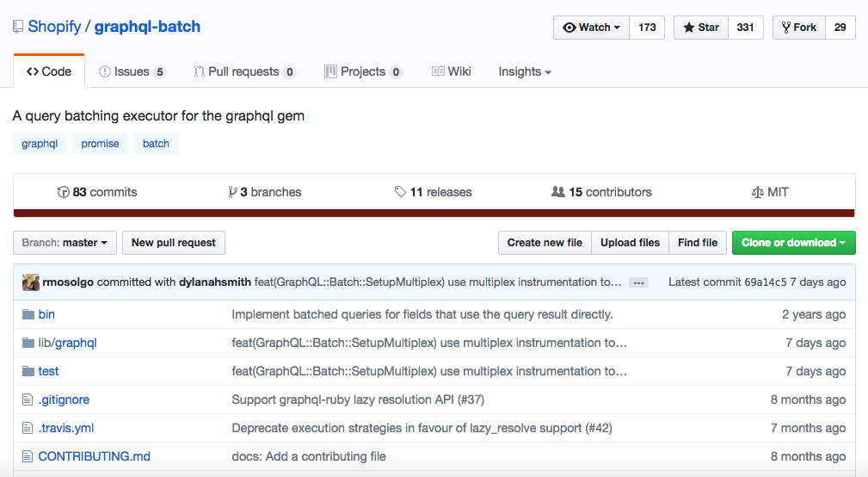This screenshot has height=477, width=868.
Task: Click the .travis.yml file icon
Action: click(x=28, y=428)
